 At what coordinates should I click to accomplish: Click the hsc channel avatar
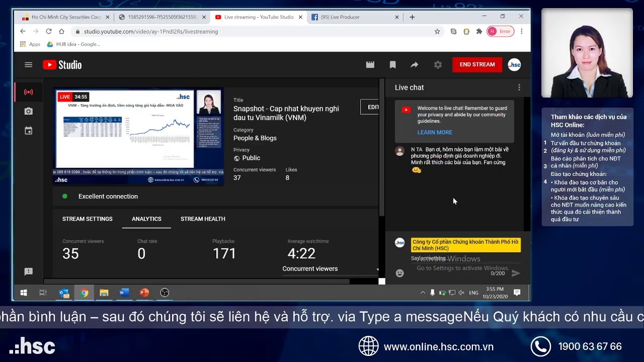coord(514,65)
